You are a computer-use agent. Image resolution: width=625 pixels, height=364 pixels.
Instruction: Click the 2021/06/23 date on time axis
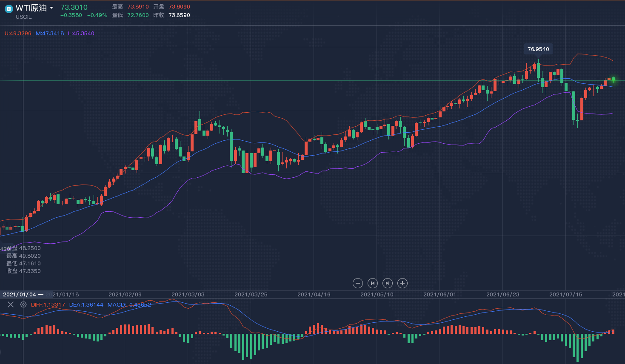[x=502, y=294]
